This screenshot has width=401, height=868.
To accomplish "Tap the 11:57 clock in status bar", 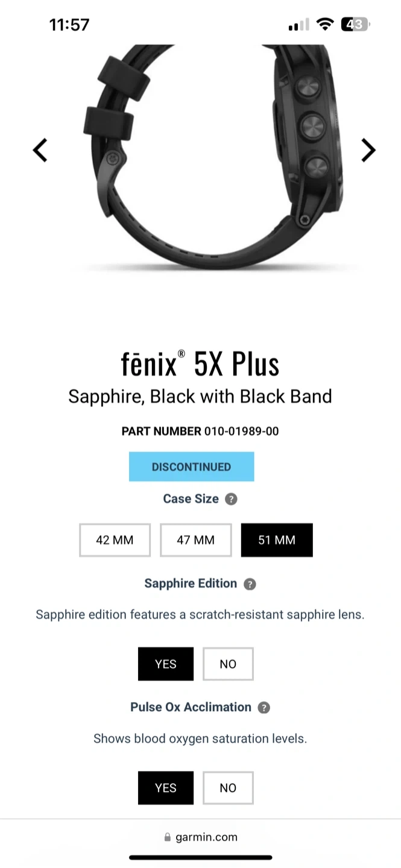I will pyautogui.click(x=69, y=25).
